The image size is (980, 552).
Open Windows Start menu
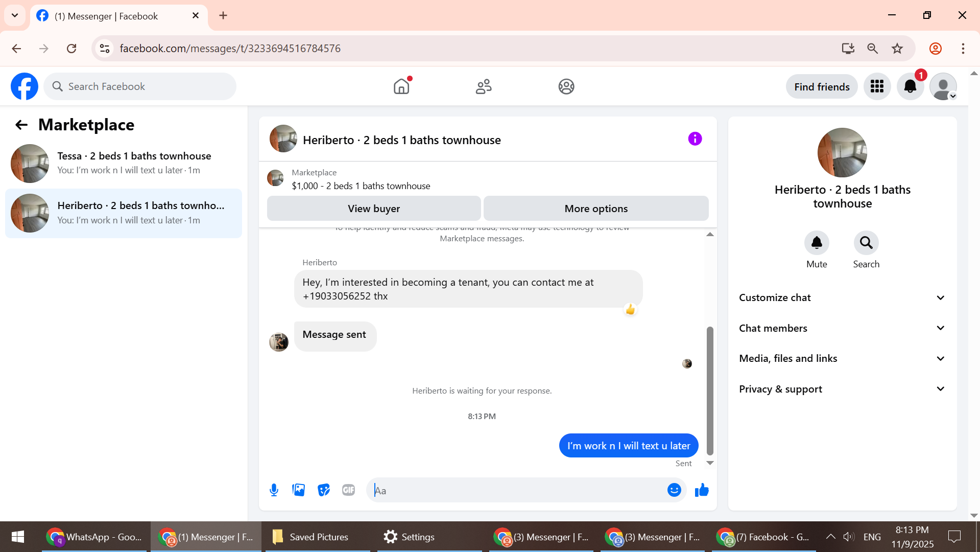pyautogui.click(x=18, y=537)
